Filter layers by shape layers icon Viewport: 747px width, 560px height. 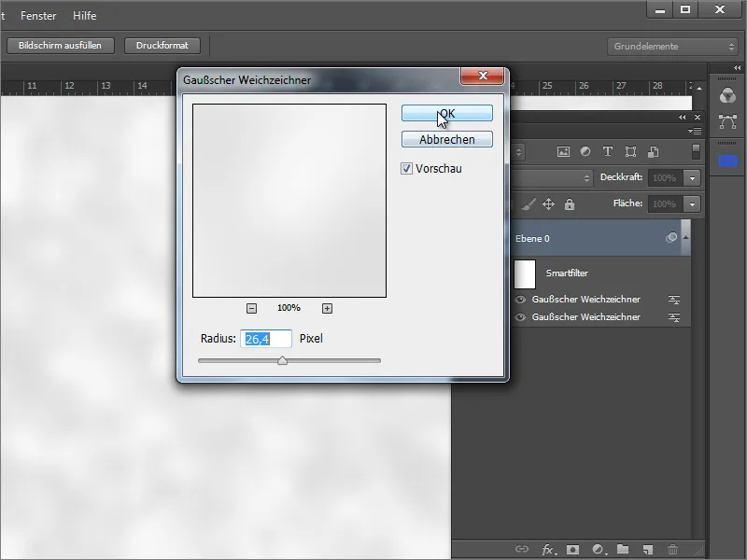631,152
